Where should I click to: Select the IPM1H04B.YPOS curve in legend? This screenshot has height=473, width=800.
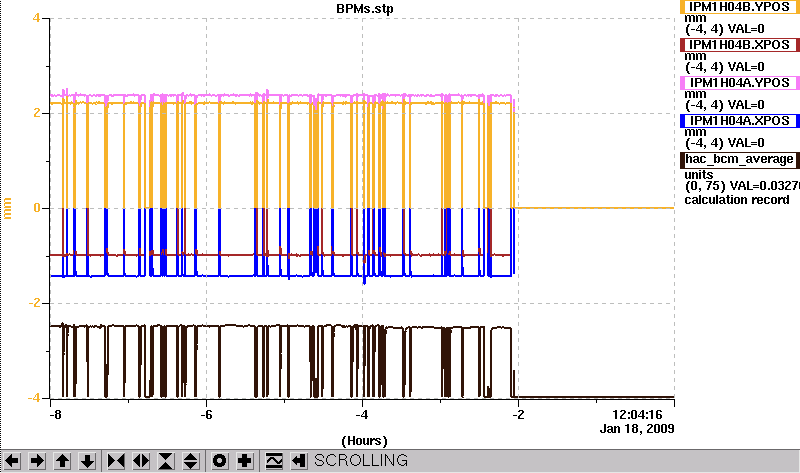(739, 7)
